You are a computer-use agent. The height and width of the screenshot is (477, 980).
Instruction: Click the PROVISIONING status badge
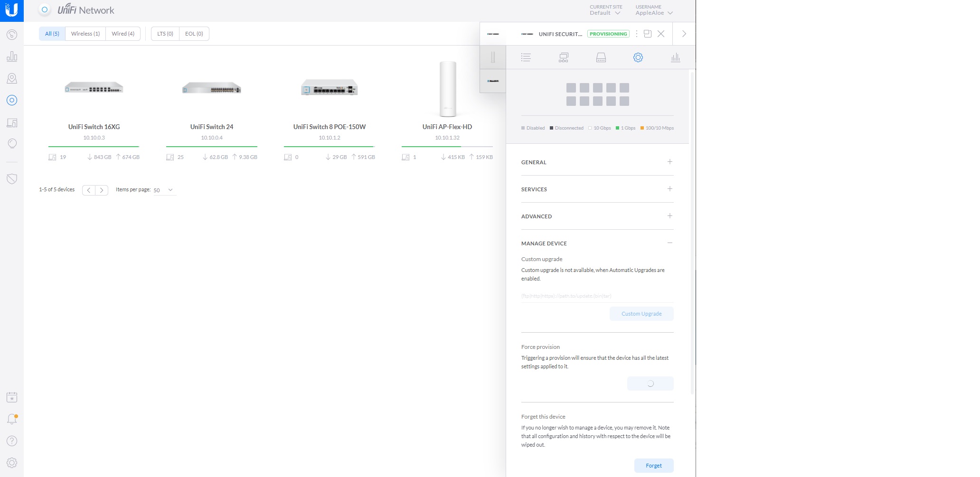coord(608,34)
